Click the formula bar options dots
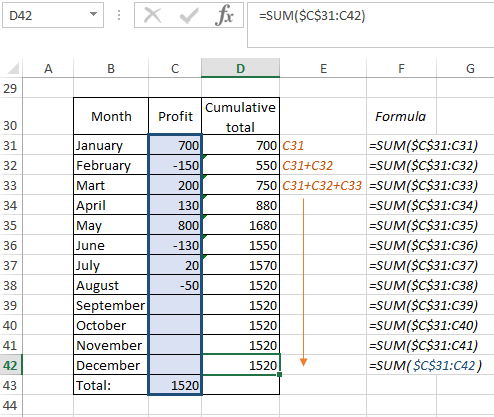This screenshot has height=417, width=494. (x=119, y=15)
